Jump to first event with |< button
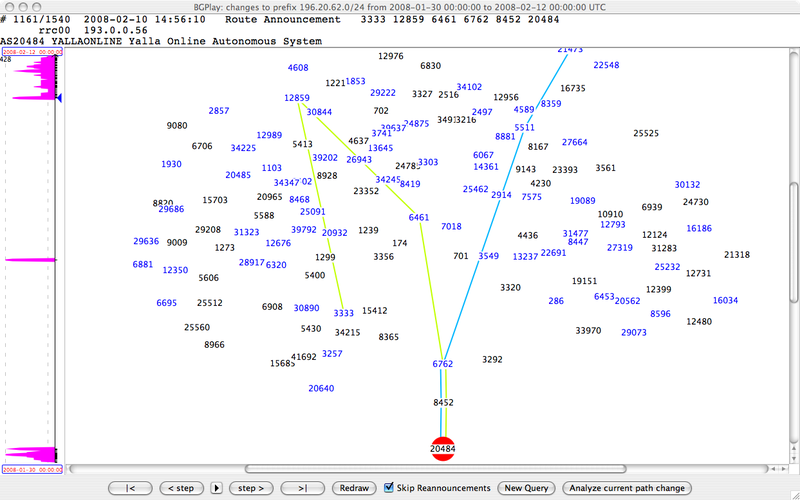 (x=130, y=488)
